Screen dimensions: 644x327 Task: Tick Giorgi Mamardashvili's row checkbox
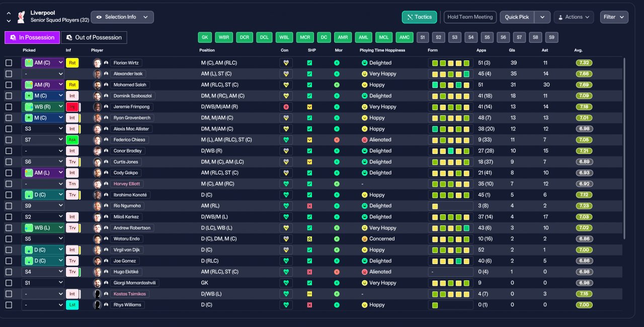click(9, 283)
